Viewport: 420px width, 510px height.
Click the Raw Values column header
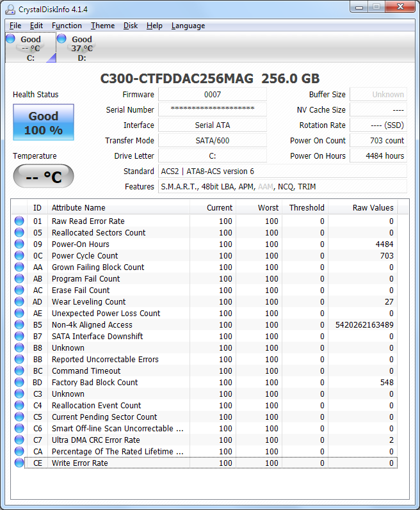pyautogui.click(x=363, y=207)
